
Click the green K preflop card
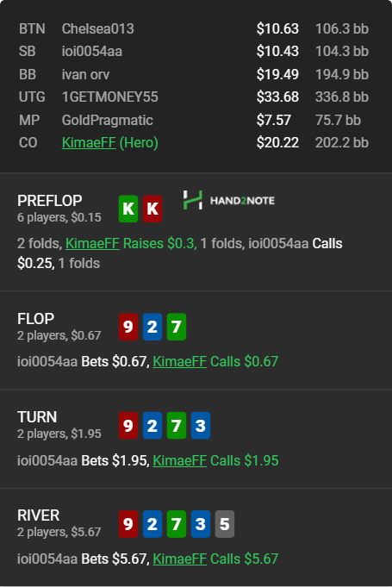point(128,209)
